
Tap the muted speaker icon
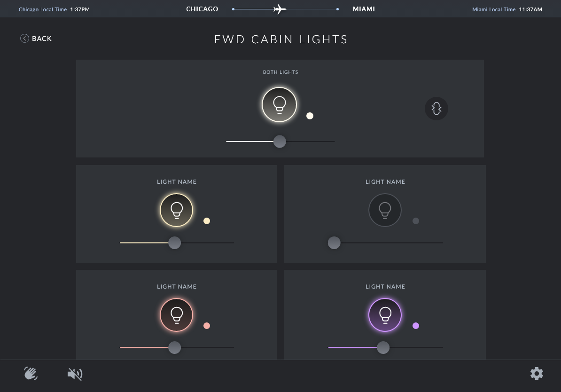click(x=75, y=374)
